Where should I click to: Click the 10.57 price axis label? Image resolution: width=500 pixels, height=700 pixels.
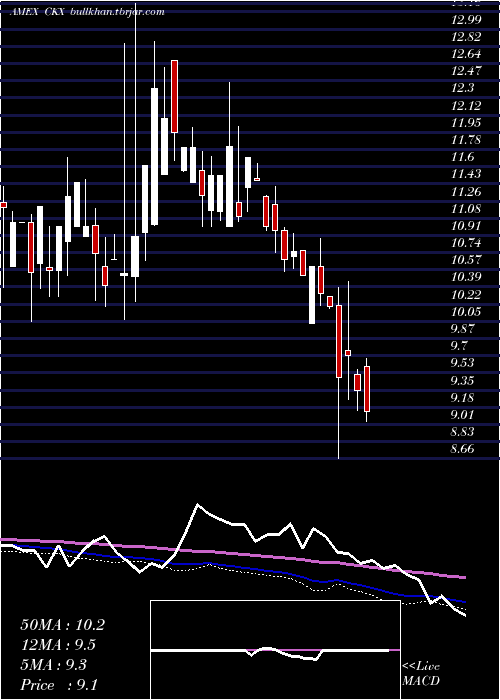466,260
